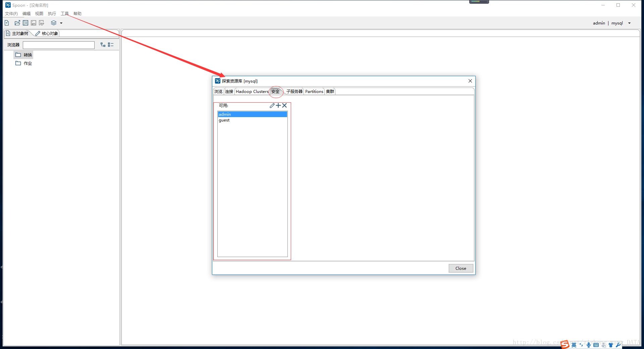This screenshot has height=349, width=644.
Task: Switch to the Partitions tab
Action: [314, 92]
